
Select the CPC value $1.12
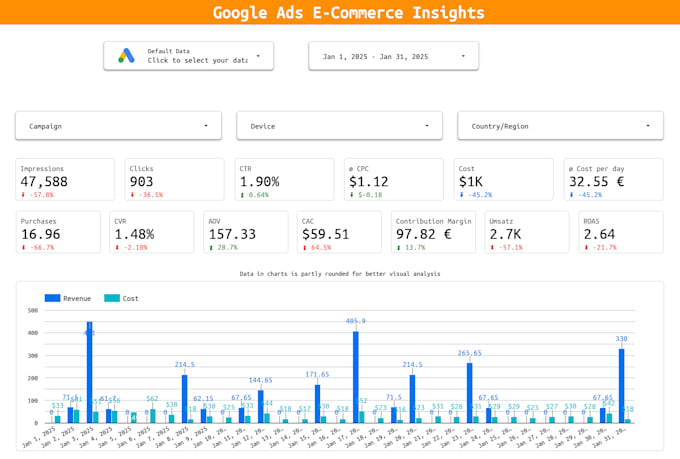pos(369,181)
